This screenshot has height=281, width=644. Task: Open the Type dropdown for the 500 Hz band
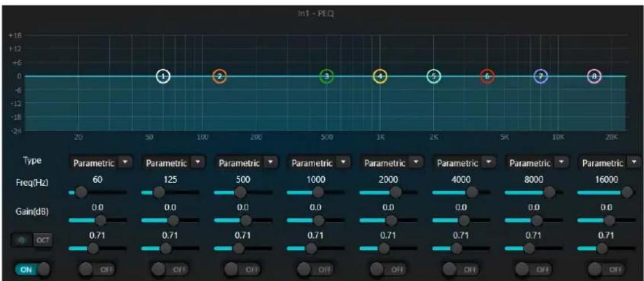click(x=247, y=163)
